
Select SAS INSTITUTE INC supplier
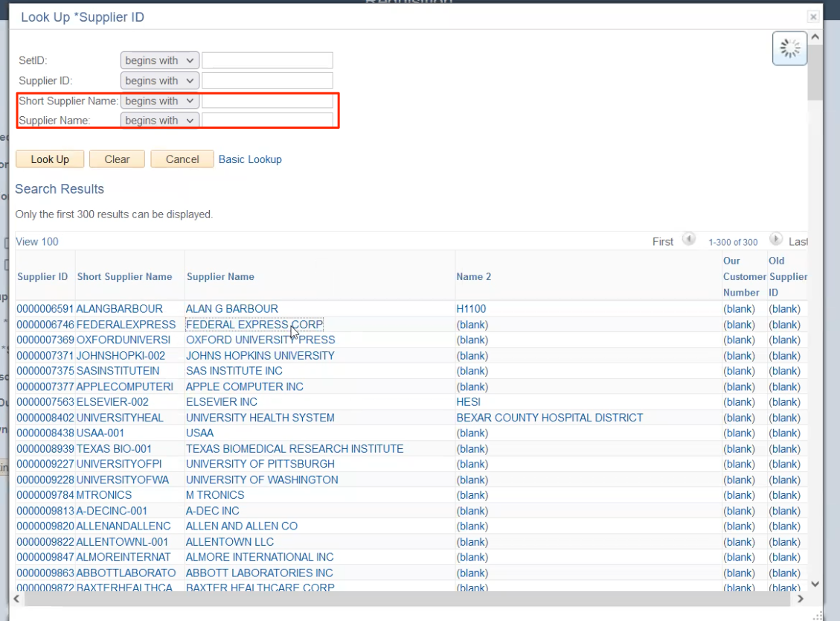(x=234, y=371)
